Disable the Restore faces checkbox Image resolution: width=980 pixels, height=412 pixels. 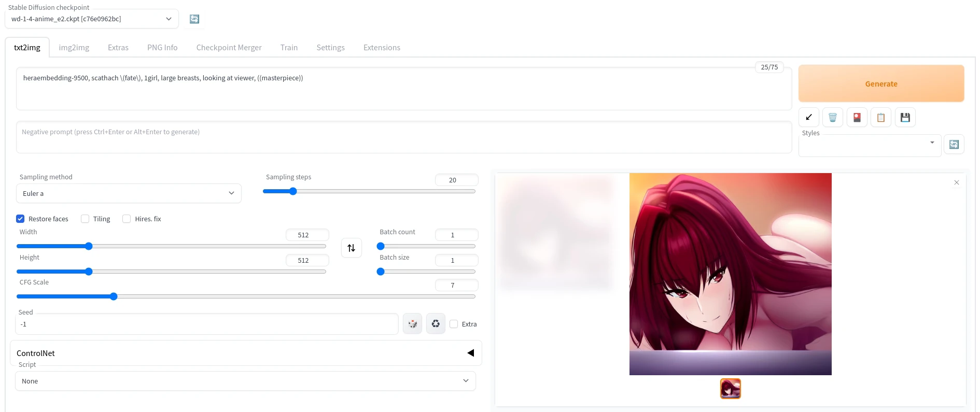(20, 219)
